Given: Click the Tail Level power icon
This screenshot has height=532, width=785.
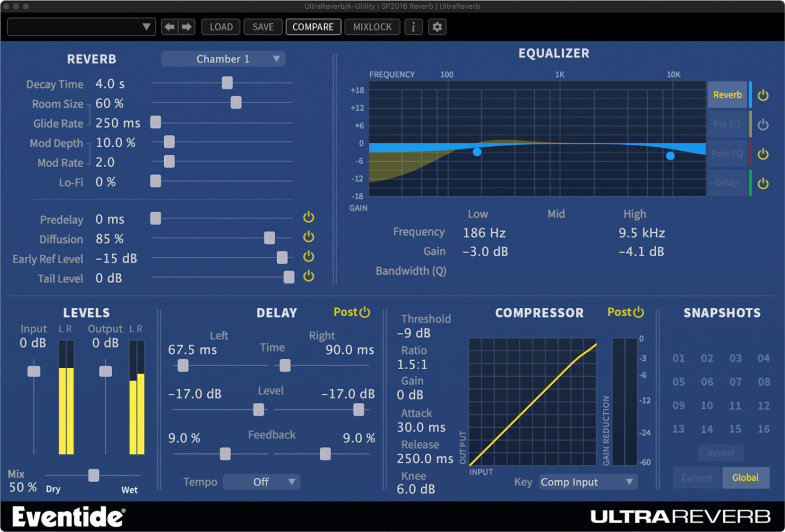Looking at the screenshot, I should (x=308, y=276).
